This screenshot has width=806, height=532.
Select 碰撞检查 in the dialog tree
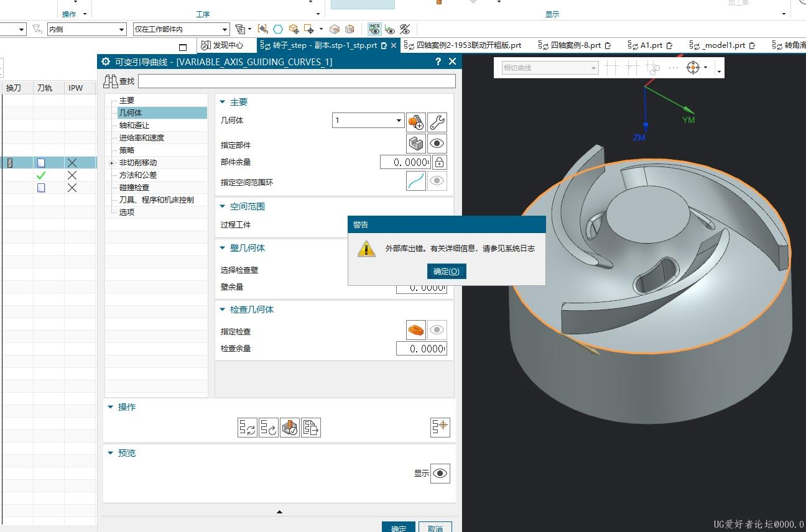click(134, 187)
